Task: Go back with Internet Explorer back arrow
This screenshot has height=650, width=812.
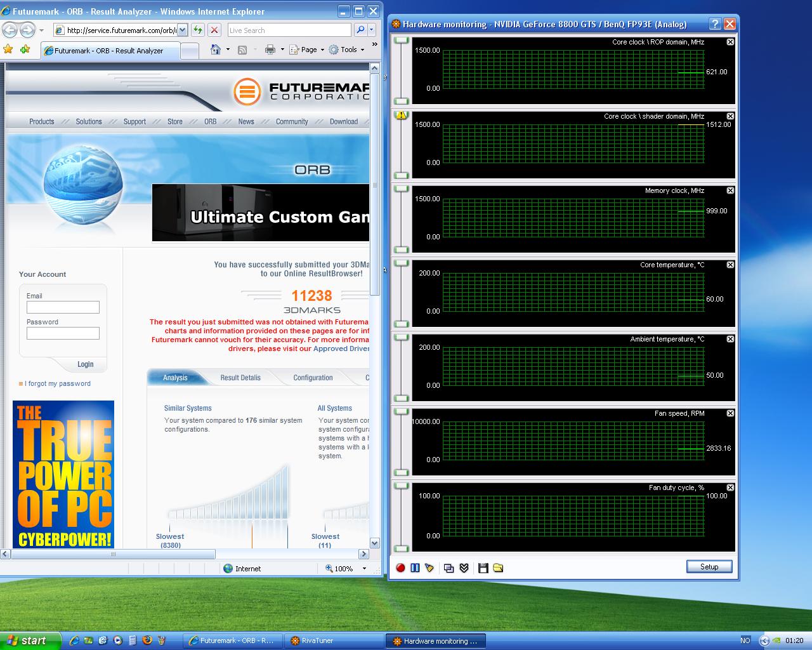Action: [11, 30]
